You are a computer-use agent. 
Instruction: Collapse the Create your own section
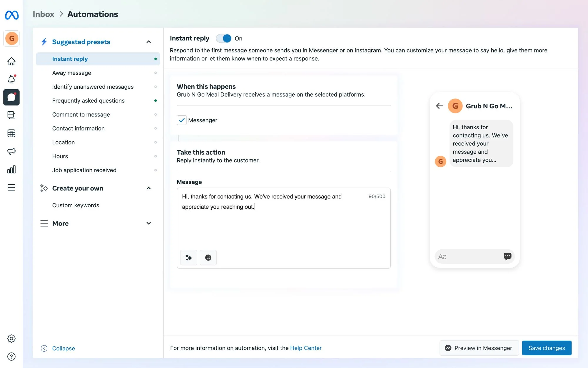pyautogui.click(x=149, y=188)
